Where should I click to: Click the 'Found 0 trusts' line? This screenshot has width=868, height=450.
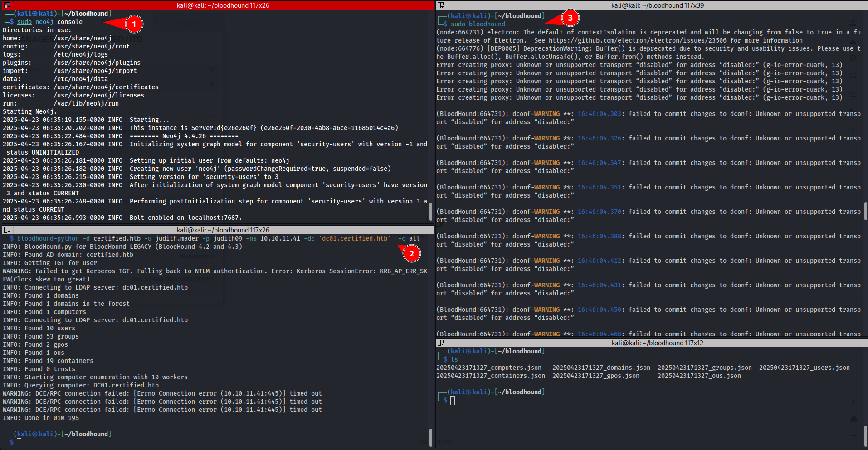pyautogui.click(x=39, y=369)
